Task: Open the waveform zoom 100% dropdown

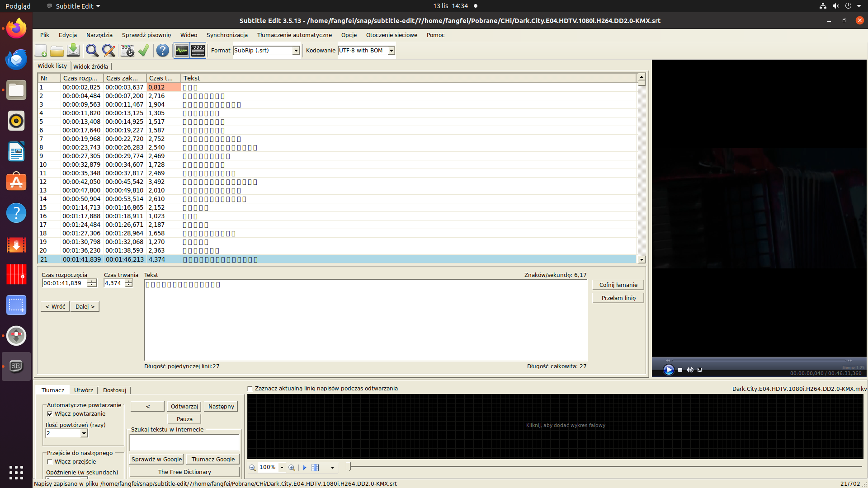Action: [x=282, y=467]
